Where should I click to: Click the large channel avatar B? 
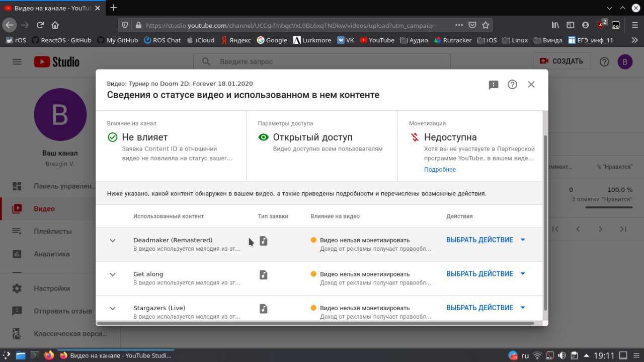pyautogui.click(x=60, y=115)
